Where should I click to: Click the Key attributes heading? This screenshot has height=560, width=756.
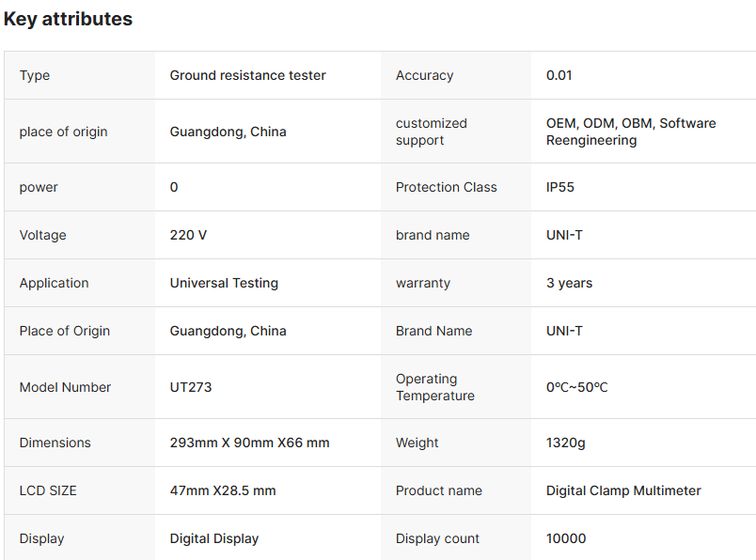(68, 19)
